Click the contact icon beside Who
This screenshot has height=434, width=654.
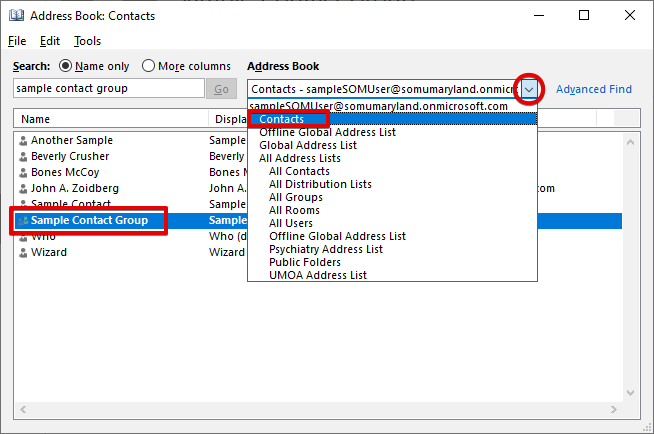click(x=23, y=237)
